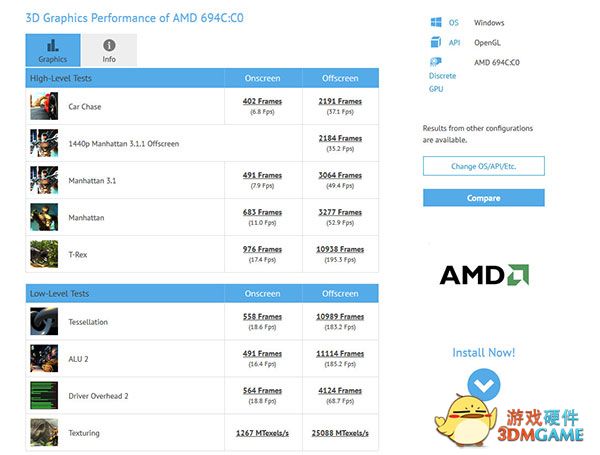Click the Install Now down-arrow icon

pos(484,384)
